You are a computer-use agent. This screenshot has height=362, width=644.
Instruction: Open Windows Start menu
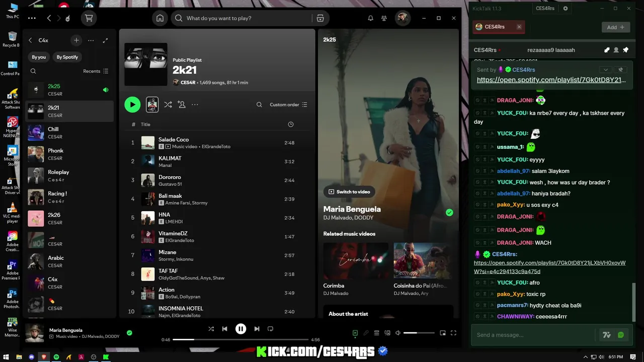pyautogui.click(x=6, y=357)
